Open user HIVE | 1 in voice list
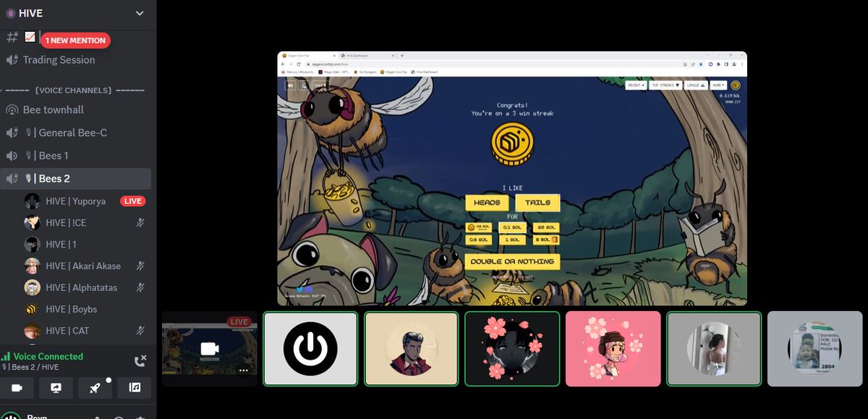The width and height of the screenshot is (868, 419). pyautogui.click(x=61, y=245)
